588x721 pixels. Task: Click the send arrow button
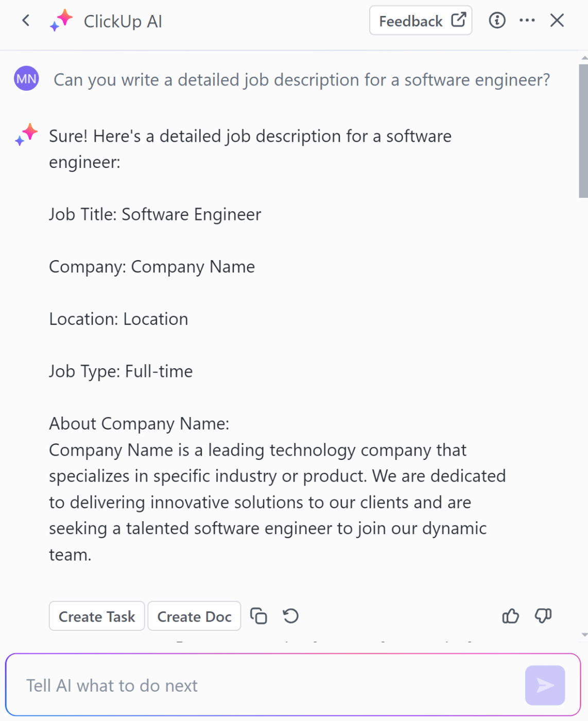(x=545, y=685)
